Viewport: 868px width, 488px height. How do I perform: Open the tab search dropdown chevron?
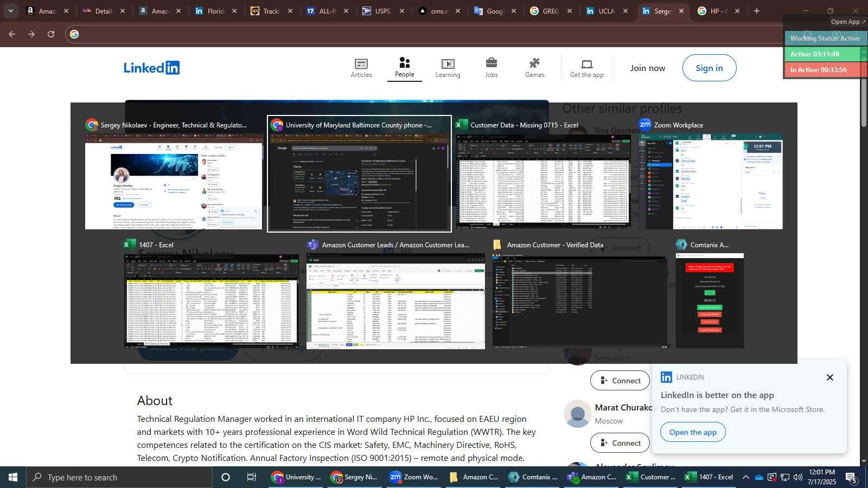[x=10, y=11]
